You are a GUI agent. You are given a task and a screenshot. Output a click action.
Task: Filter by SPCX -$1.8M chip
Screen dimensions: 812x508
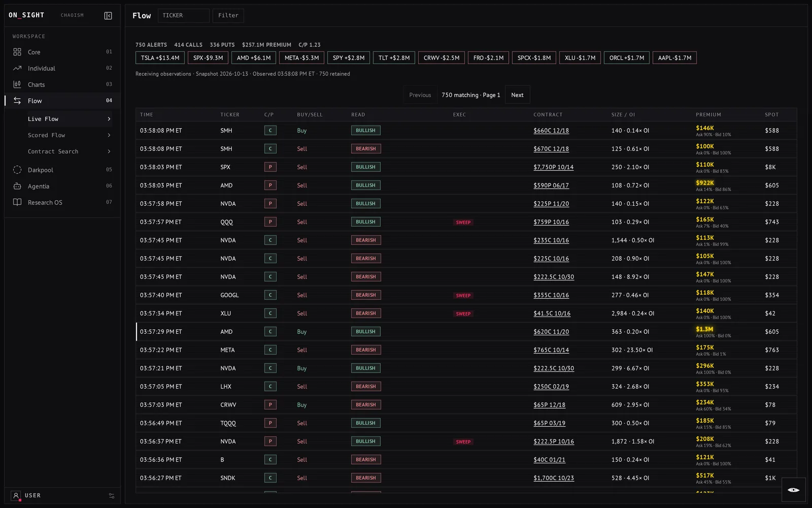[x=534, y=58]
